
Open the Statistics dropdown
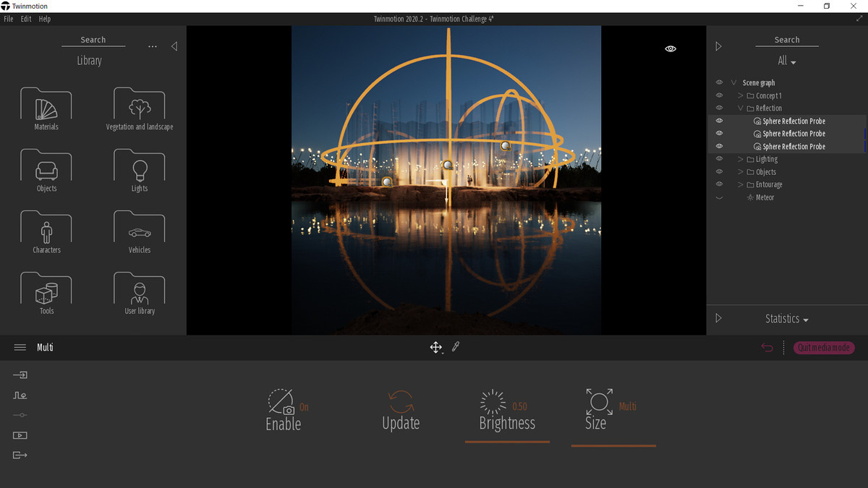787,319
